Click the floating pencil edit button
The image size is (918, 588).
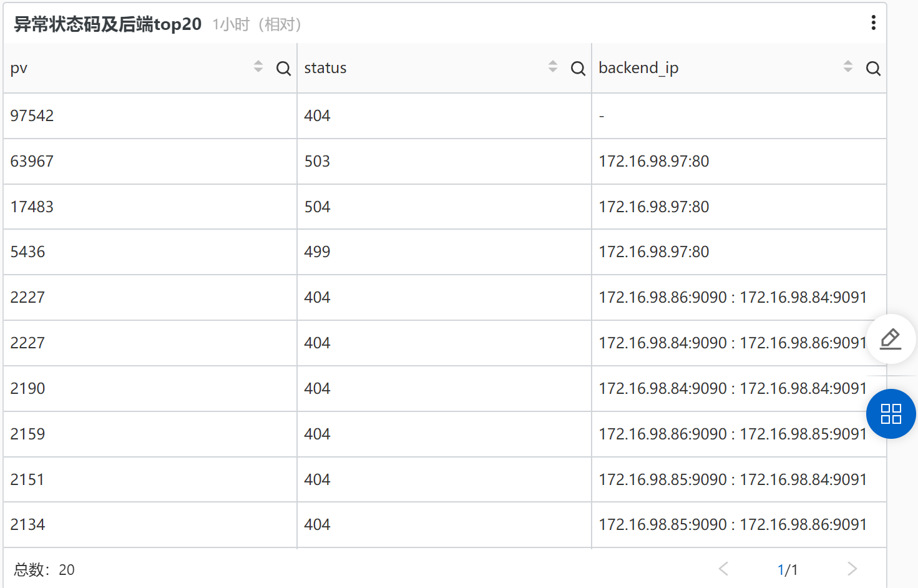[891, 339]
